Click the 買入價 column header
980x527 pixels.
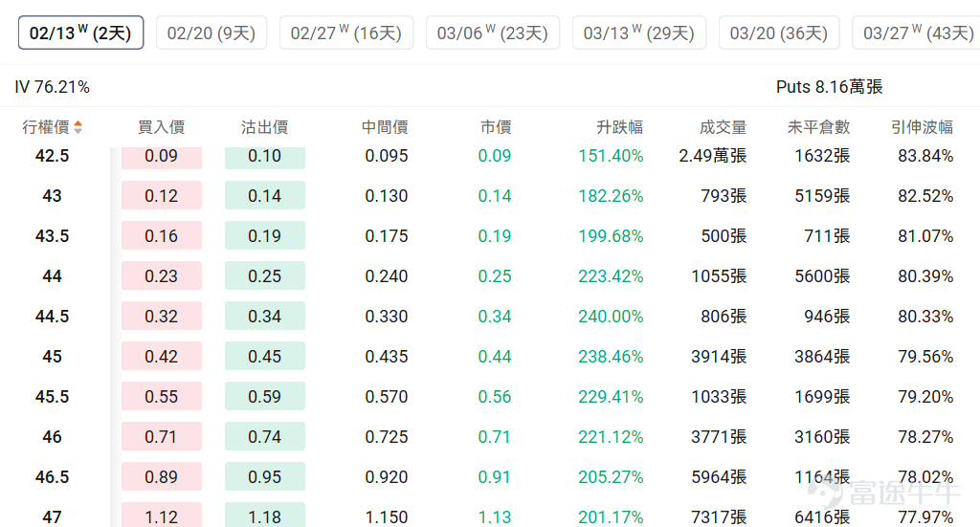click(161, 127)
